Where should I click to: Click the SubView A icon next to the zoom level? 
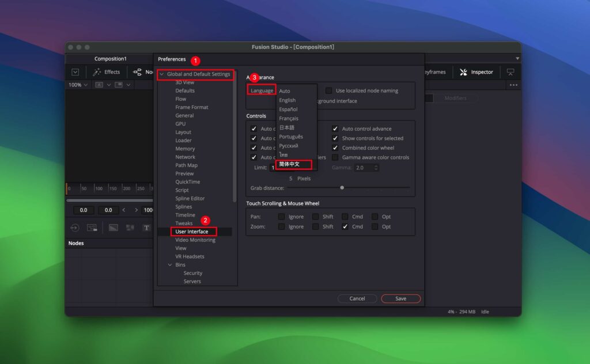click(98, 84)
